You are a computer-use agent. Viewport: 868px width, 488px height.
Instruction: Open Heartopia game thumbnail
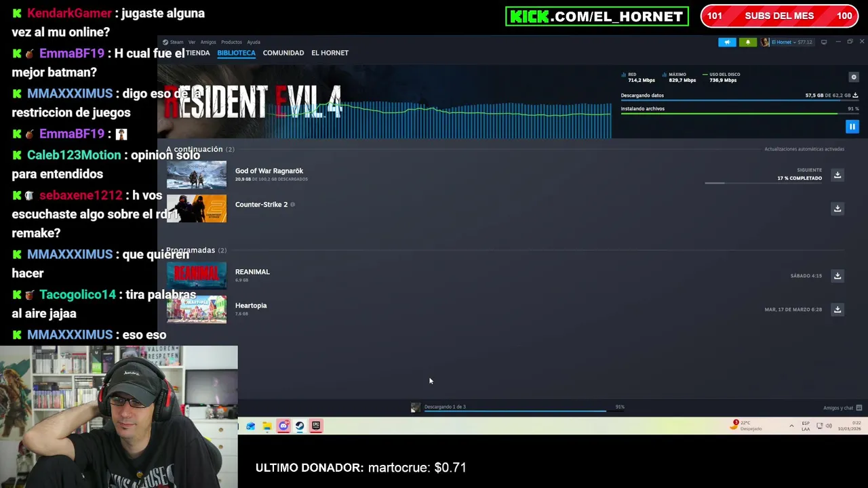[x=197, y=309]
